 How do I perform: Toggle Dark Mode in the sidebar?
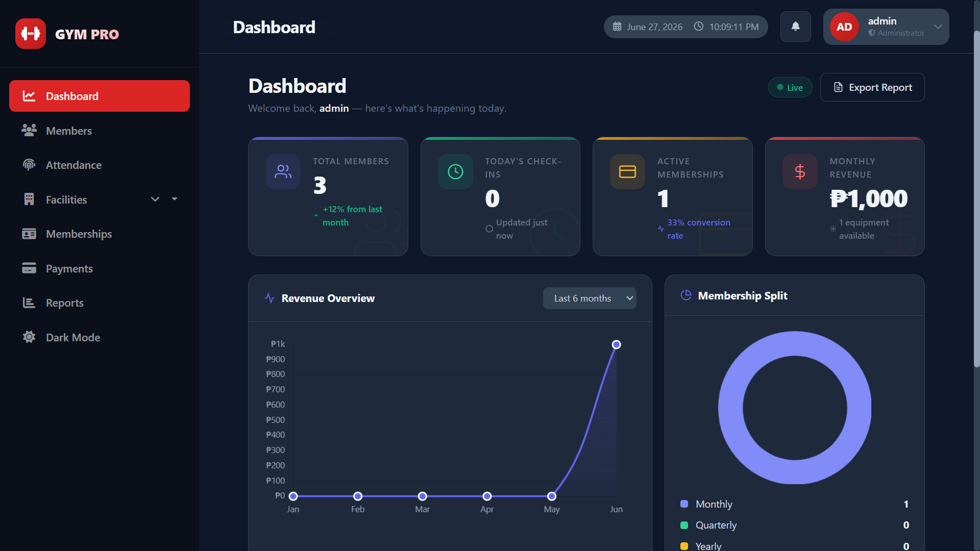[100, 337]
